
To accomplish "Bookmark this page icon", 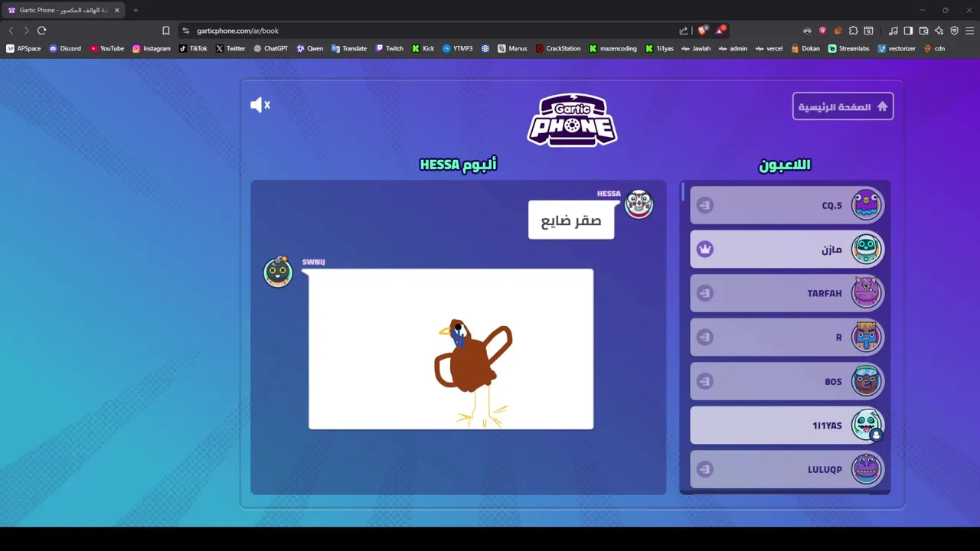I will click(165, 31).
